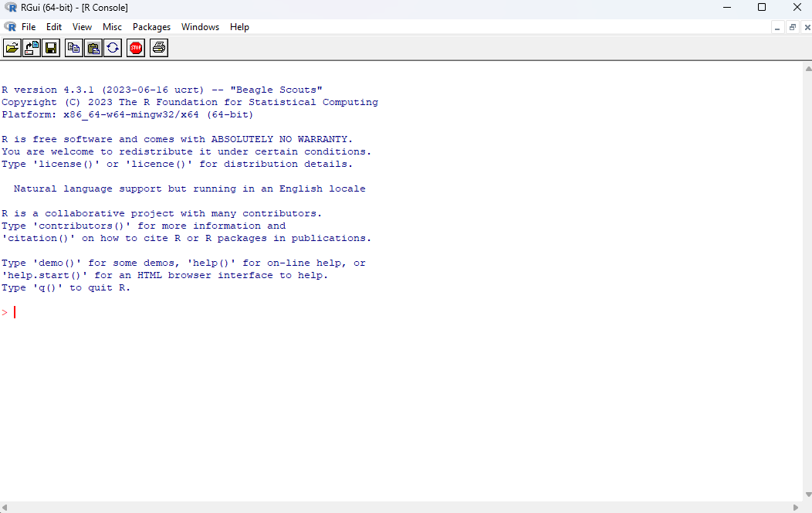Open the File menu
Screen dimensions: 812x513
(29, 27)
